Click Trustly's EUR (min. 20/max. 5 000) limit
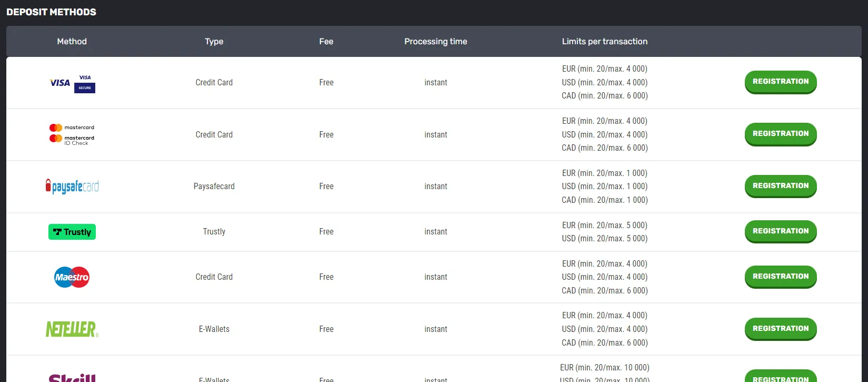The image size is (868, 382). [605, 226]
